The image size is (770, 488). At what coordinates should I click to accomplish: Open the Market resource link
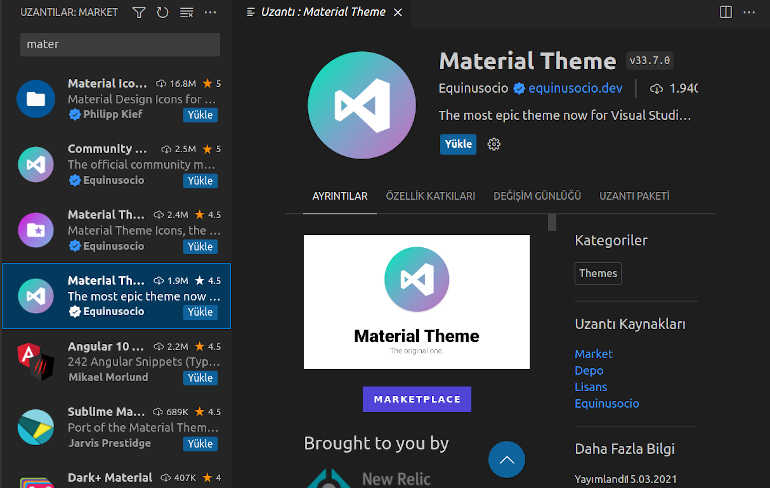[594, 354]
